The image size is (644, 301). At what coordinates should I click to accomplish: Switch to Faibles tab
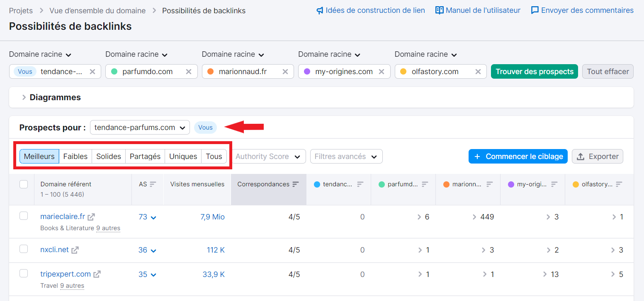point(75,157)
